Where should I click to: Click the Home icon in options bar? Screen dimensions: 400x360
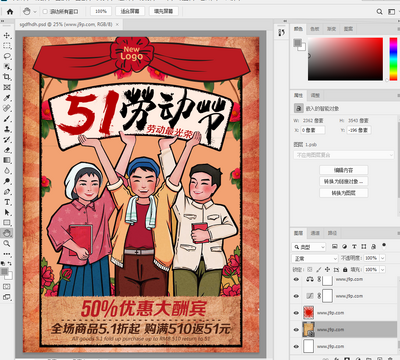10,12
